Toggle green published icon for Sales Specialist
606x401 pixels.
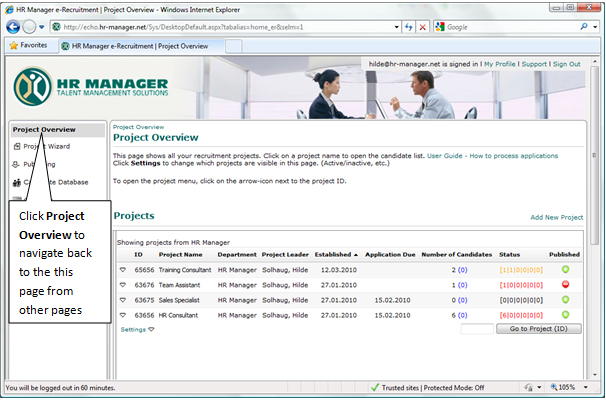[565, 299]
